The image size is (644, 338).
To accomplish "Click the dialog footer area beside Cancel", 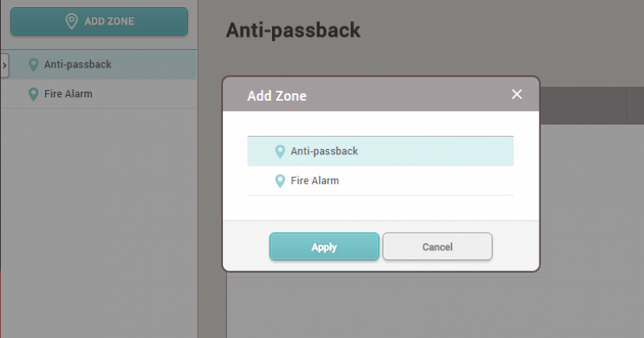I will pos(515,247).
